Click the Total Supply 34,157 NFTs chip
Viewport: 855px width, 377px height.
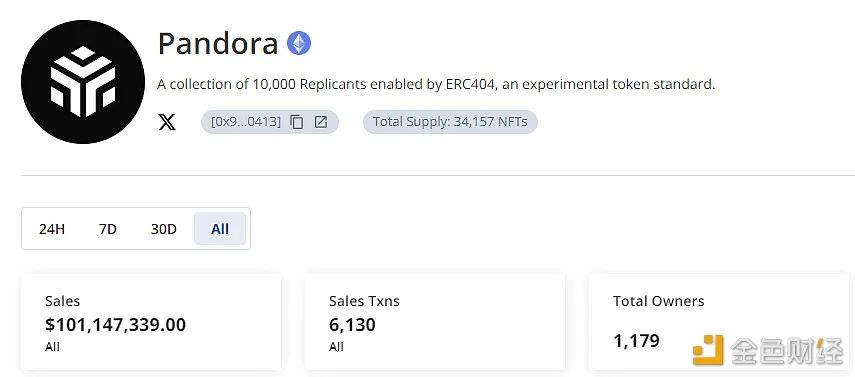coord(450,122)
